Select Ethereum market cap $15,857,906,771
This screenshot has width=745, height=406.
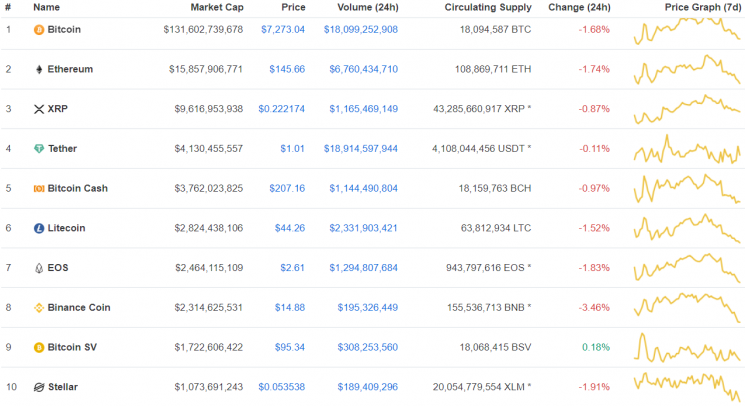tap(206, 69)
